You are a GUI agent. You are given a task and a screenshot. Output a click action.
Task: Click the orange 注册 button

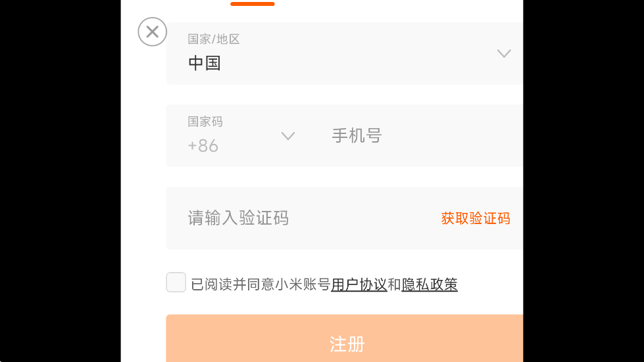click(345, 338)
